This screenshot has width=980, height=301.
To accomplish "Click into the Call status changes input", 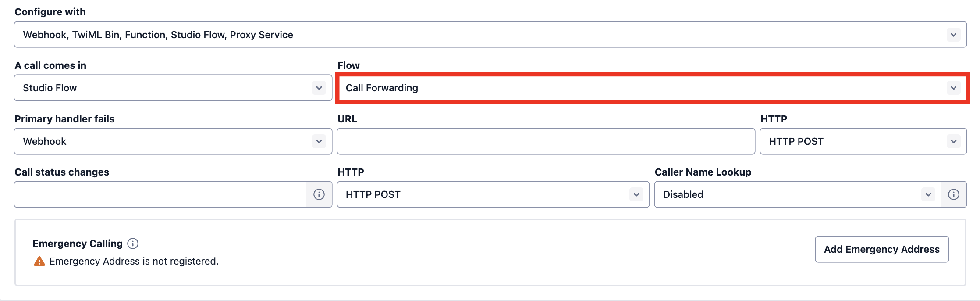I will pos(160,194).
